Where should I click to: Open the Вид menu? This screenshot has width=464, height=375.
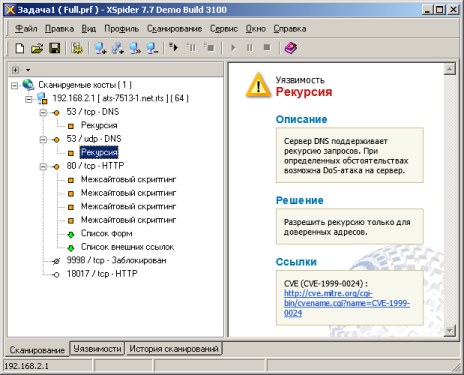coord(89,29)
